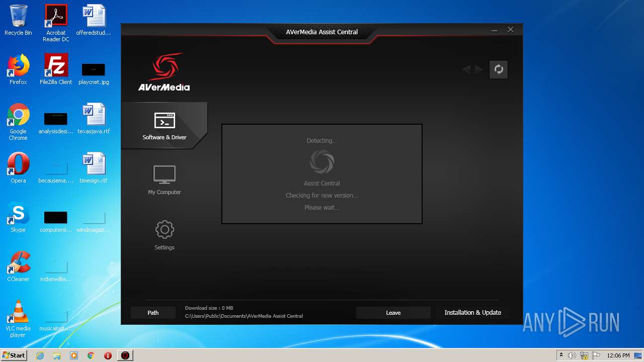Launch Opera from the taskbar

coord(108,355)
